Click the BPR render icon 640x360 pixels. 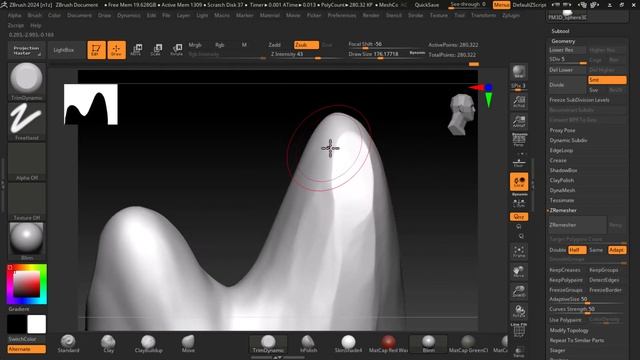coord(519,72)
